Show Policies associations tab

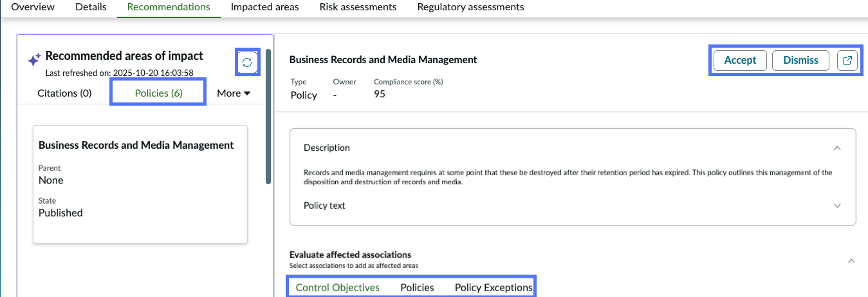point(417,287)
